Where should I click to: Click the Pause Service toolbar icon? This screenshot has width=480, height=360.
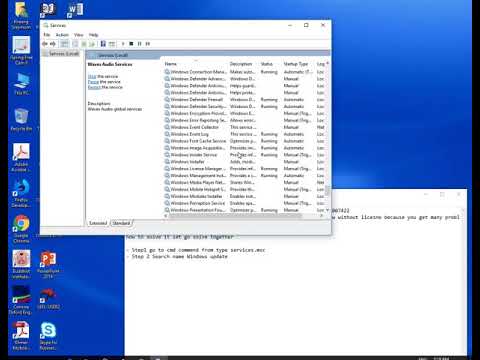tap(140, 44)
